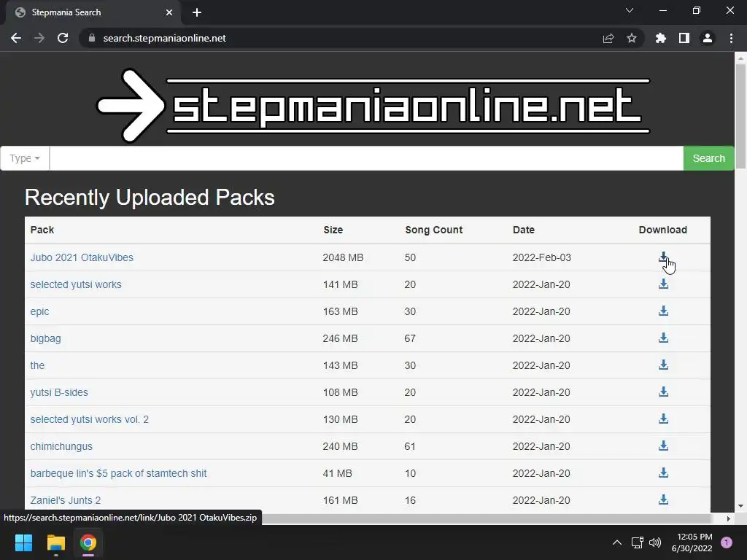This screenshot has width=747, height=560.
Task: Open the Chrome extensions puzzle icon
Action: tap(660, 38)
